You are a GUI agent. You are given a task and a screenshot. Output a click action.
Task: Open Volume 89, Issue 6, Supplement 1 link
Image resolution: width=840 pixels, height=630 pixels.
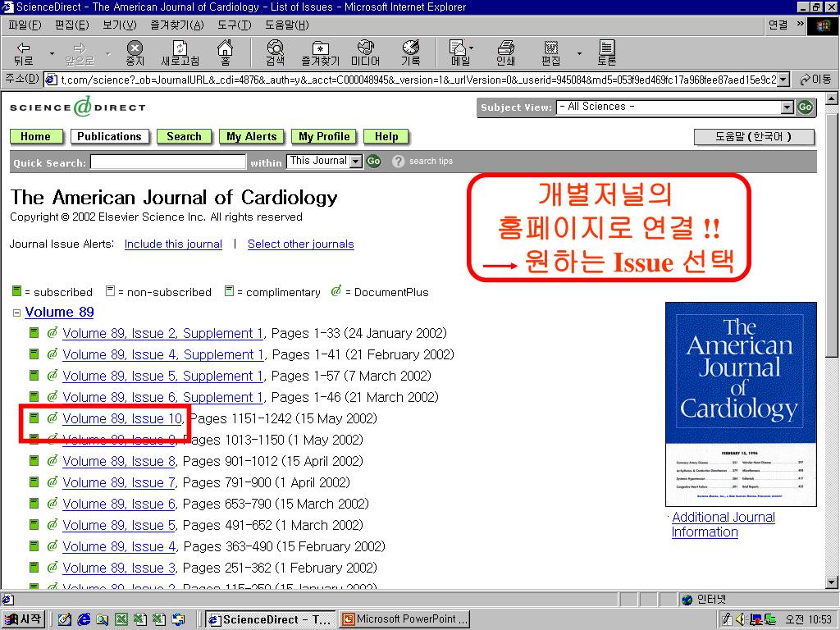tap(163, 397)
